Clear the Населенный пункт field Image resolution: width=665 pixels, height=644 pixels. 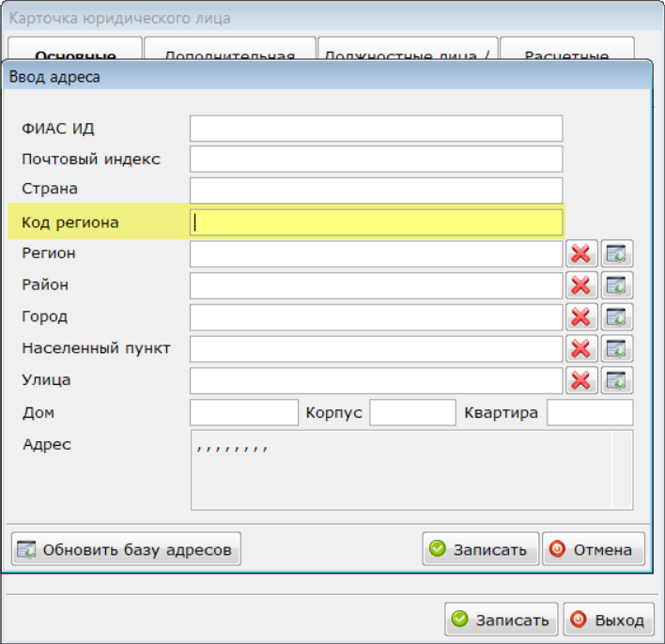(x=580, y=348)
